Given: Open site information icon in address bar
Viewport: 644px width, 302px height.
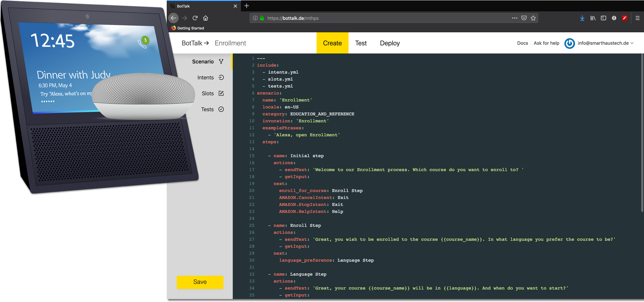Looking at the screenshot, I should (x=255, y=18).
